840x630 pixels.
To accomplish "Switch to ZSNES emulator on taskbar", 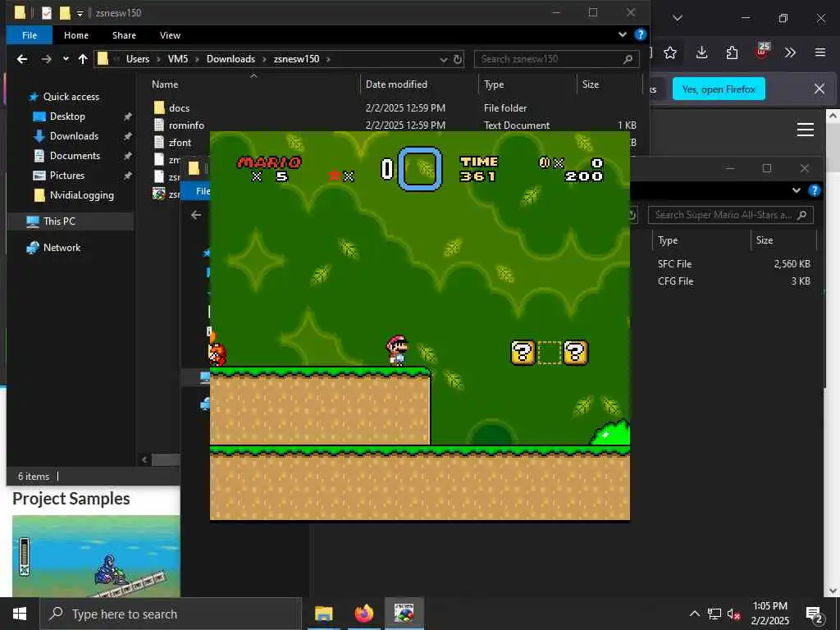I will click(404, 614).
